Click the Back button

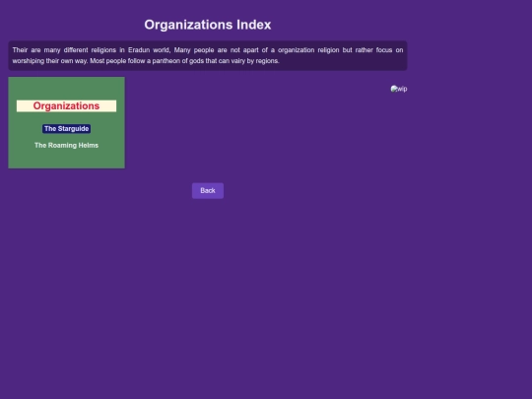click(x=208, y=191)
